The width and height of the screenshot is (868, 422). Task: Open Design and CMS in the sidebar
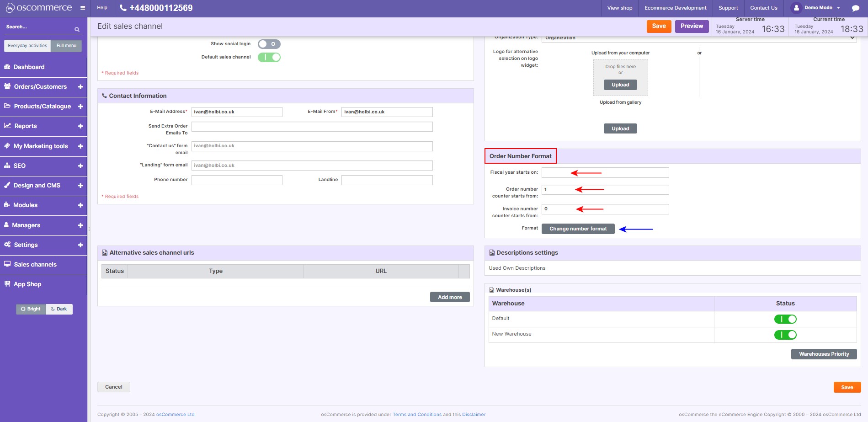click(37, 185)
